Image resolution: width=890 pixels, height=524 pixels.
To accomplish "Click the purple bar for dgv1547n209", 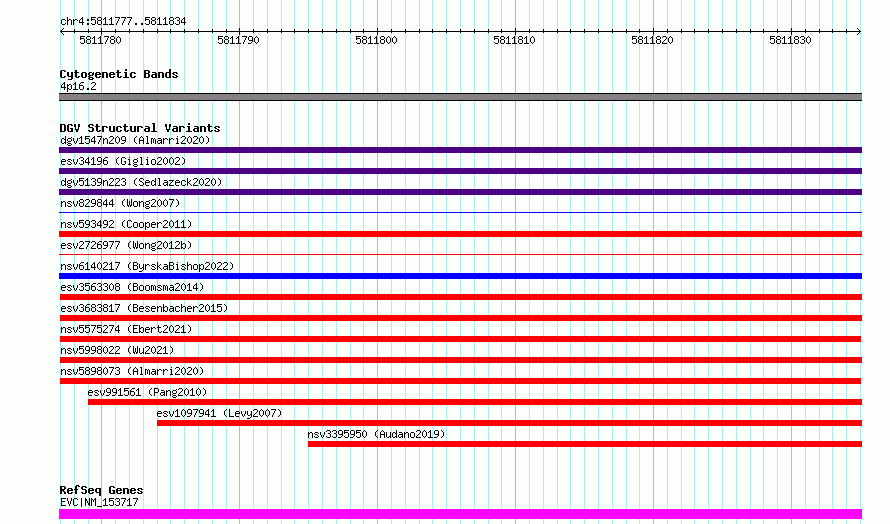I will point(460,150).
